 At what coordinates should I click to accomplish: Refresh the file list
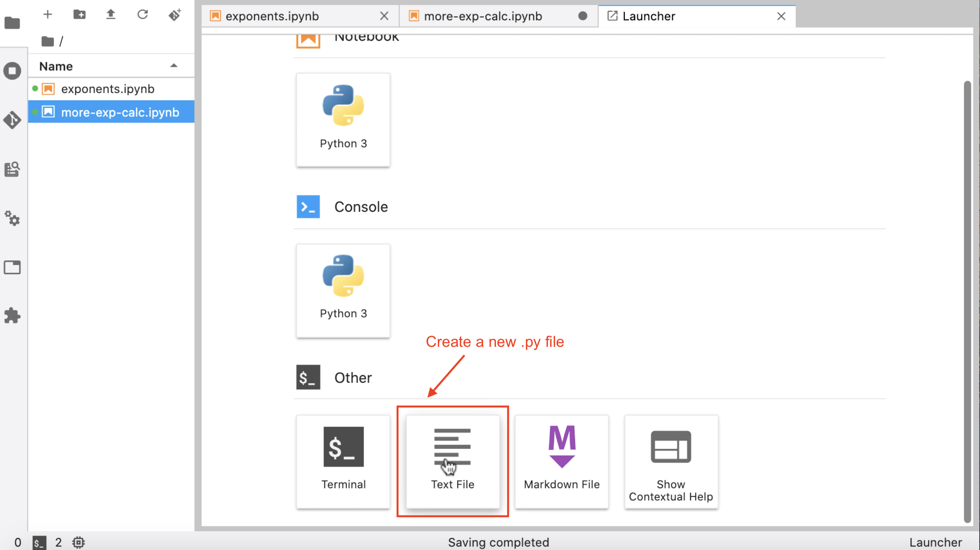click(142, 15)
